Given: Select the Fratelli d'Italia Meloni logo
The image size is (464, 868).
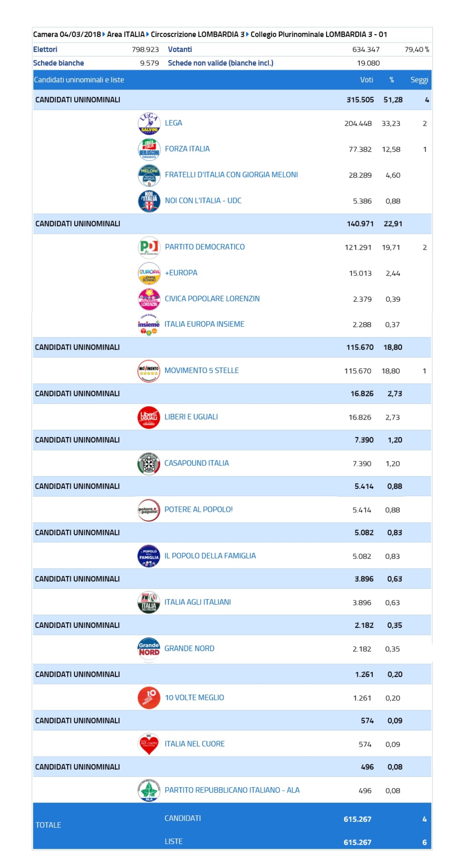Looking at the screenshot, I should (x=149, y=175).
